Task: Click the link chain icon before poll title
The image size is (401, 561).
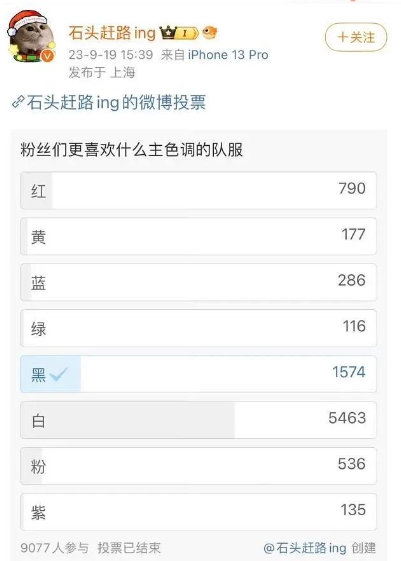Action: (18, 102)
